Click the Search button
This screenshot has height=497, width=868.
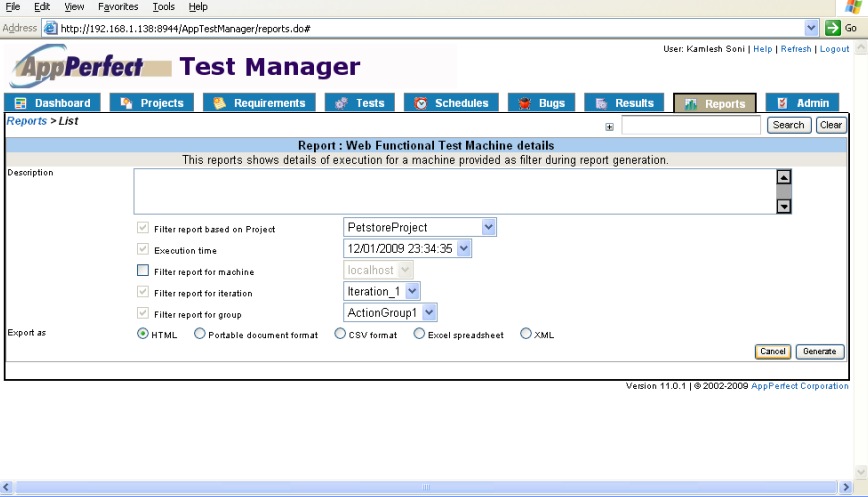pos(789,125)
